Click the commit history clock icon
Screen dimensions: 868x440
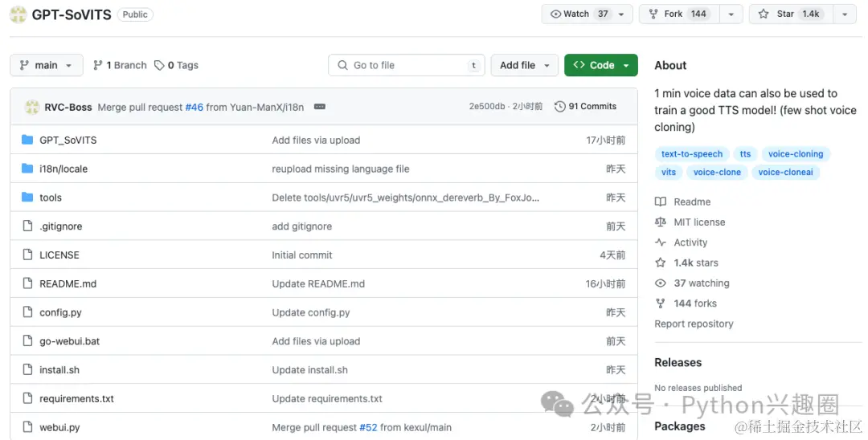(559, 106)
